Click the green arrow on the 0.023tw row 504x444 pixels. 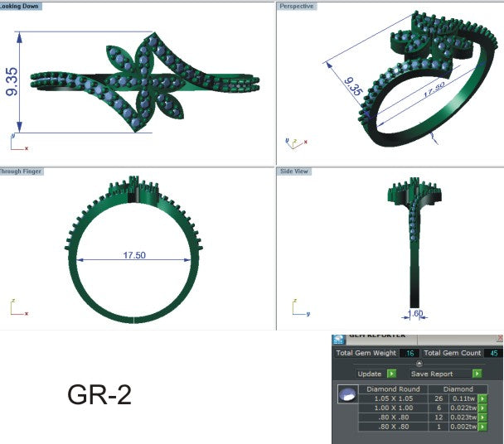[482, 417]
